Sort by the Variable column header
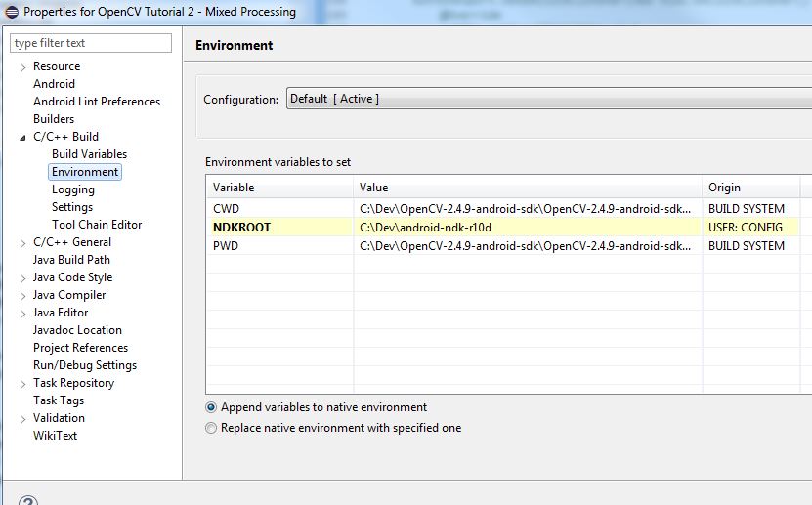Image resolution: width=812 pixels, height=505 pixels. 279,188
